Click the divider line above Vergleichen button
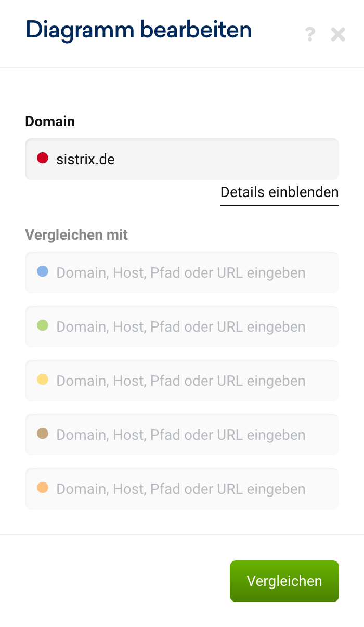 click(x=182, y=535)
